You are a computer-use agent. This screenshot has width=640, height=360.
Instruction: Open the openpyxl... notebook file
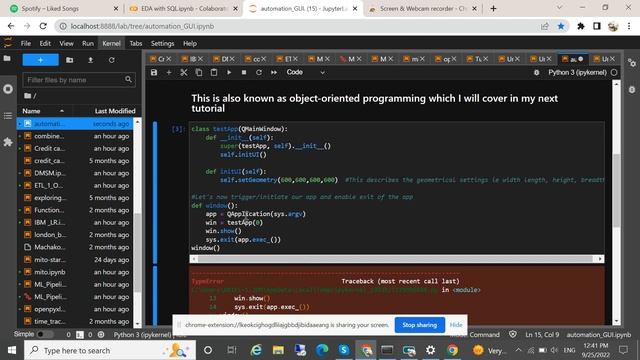click(x=75, y=309)
